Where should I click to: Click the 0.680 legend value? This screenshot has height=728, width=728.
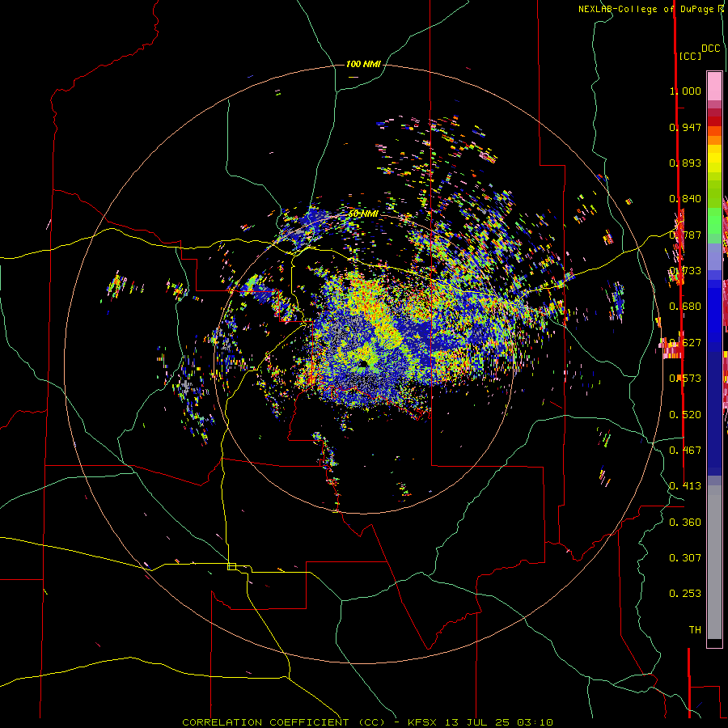coord(685,307)
